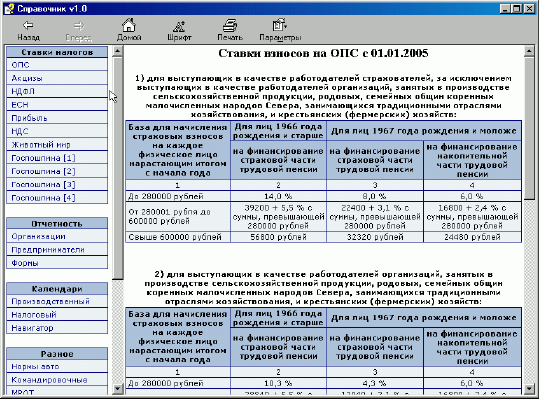The width and height of the screenshot is (539, 399).
Task: Open Организации under Отчетность
Action: coord(57,236)
